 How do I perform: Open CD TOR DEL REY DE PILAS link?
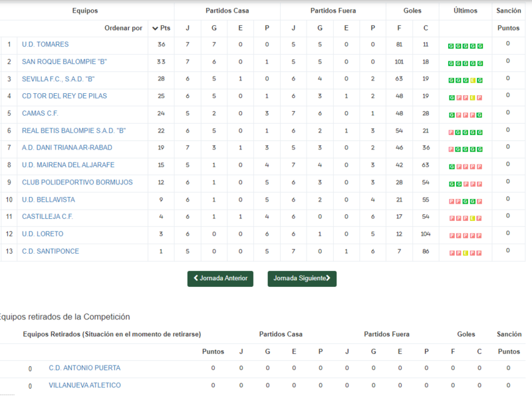pyautogui.click(x=65, y=96)
